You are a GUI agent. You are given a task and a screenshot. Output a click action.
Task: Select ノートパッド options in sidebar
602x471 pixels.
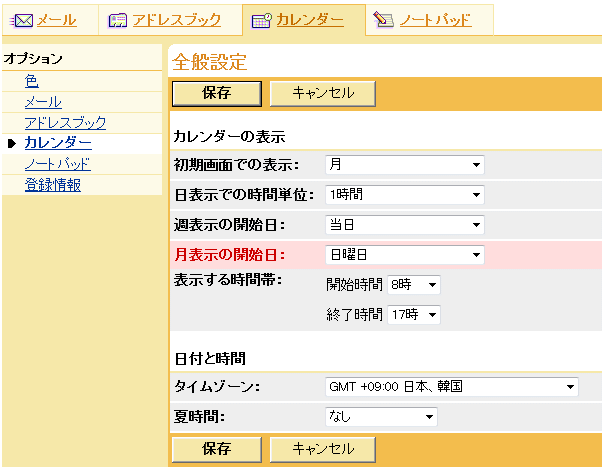pyautogui.click(x=57, y=164)
